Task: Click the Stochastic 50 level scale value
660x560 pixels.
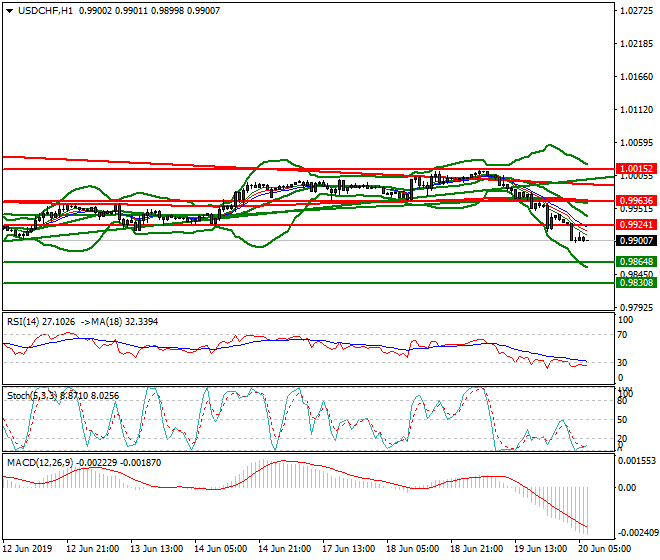Action: pyautogui.click(x=623, y=420)
